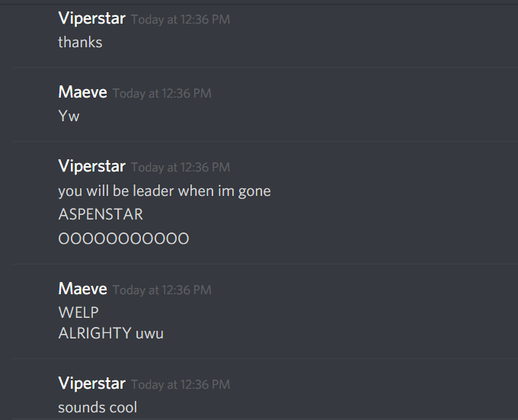The image size is (518, 420).
Task: Click the timestamp above 'sounds cool' message
Action: coord(181,385)
